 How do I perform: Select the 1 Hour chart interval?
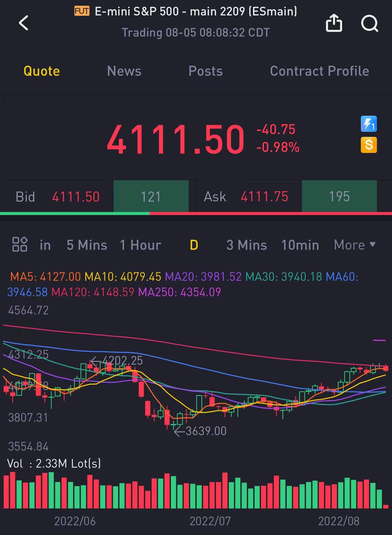[x=141, y=245]
